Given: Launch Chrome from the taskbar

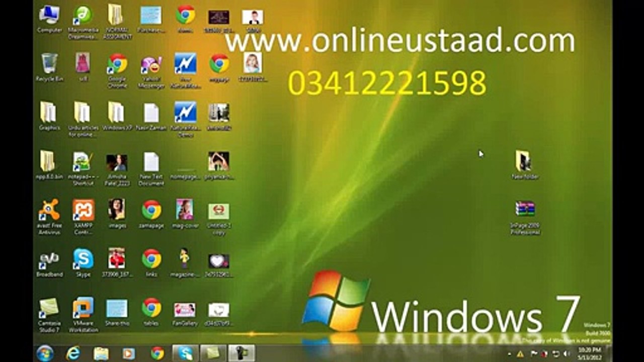Looking at the screenshot, I should pos(157,353).
